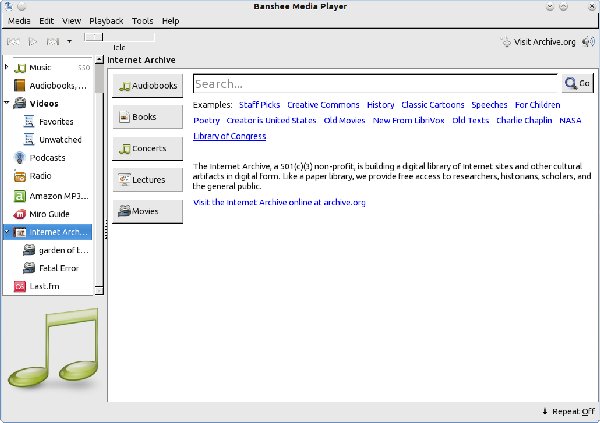The image size is (600, 423).
Task: Open the Audiobooks source icon
Action: click(20, 85)
